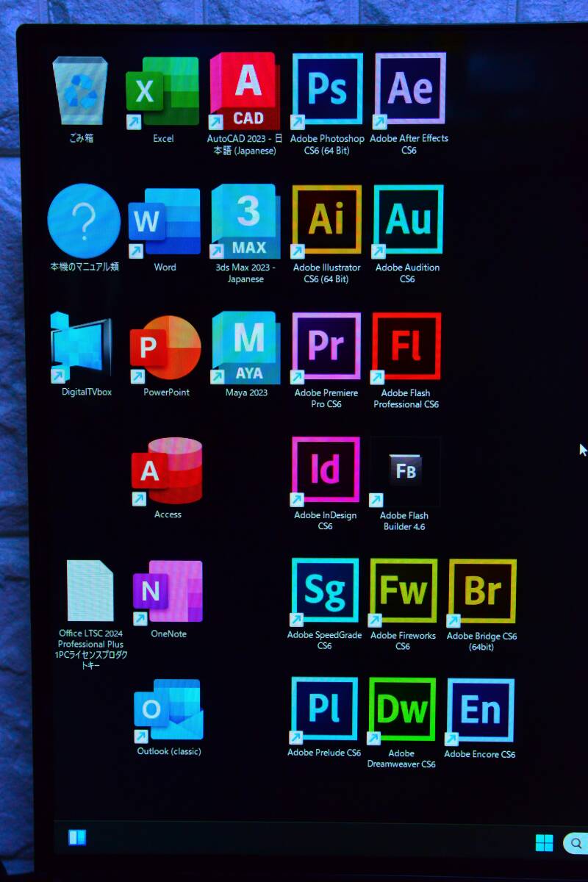Click the taskbar search magnifier
Viewport: 588px width, 882px height.
[576, 843]
